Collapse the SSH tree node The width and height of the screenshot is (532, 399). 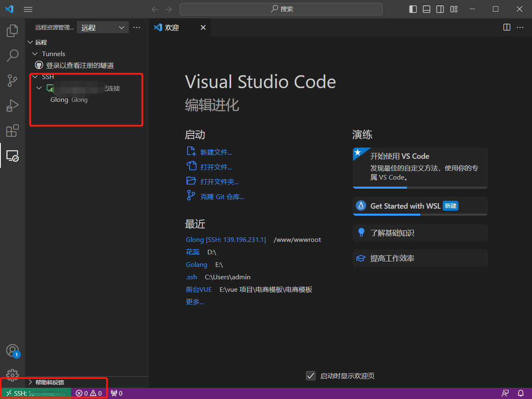pos(35,76)
